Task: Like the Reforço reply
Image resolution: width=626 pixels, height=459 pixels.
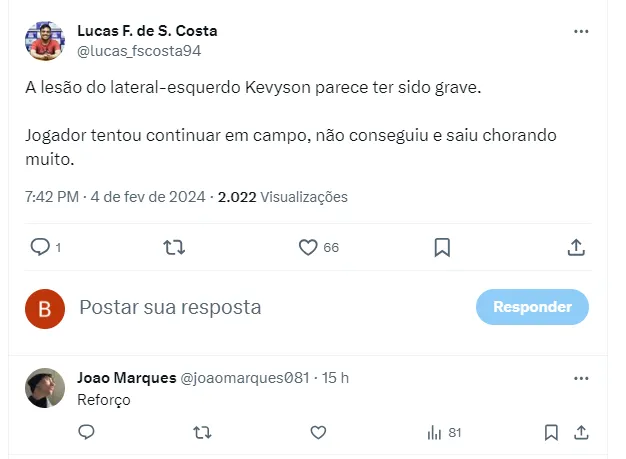Action: coord(318,433)
